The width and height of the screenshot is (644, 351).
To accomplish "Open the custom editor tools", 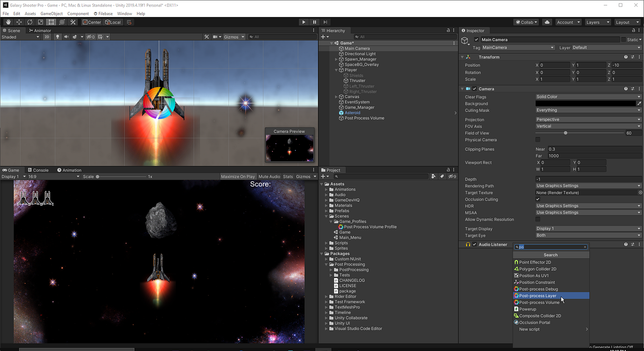I will coord(73,22).
